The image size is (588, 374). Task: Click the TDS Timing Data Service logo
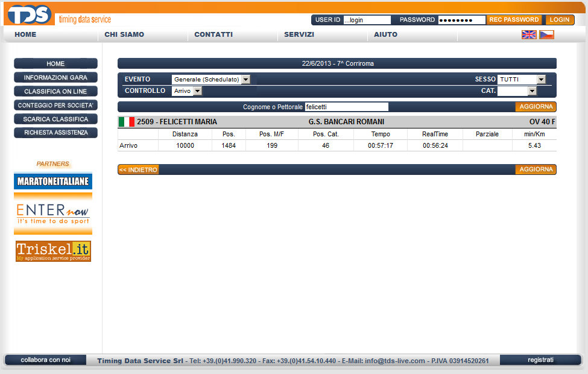point(30,14)
